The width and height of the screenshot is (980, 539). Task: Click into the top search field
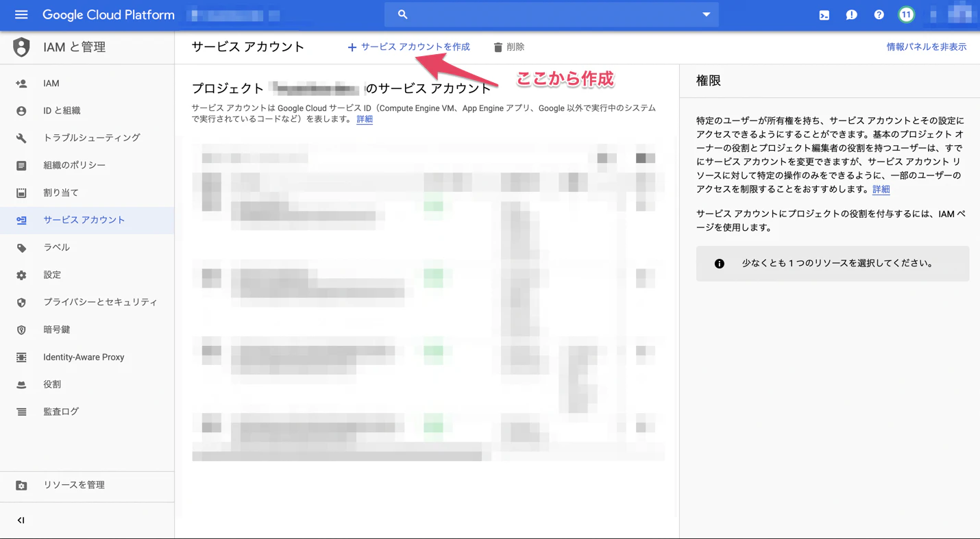pos(552,14)
